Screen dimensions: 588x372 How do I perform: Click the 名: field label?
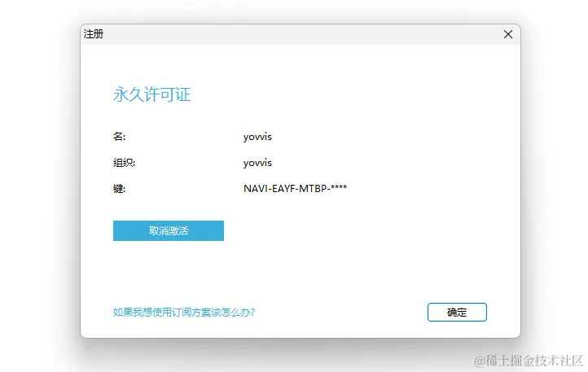tap(119, 137)
